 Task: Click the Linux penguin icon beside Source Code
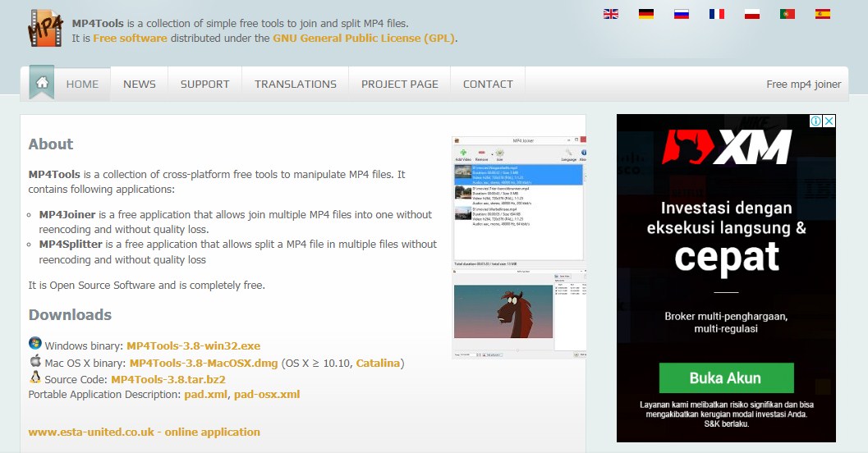(34, 377)
